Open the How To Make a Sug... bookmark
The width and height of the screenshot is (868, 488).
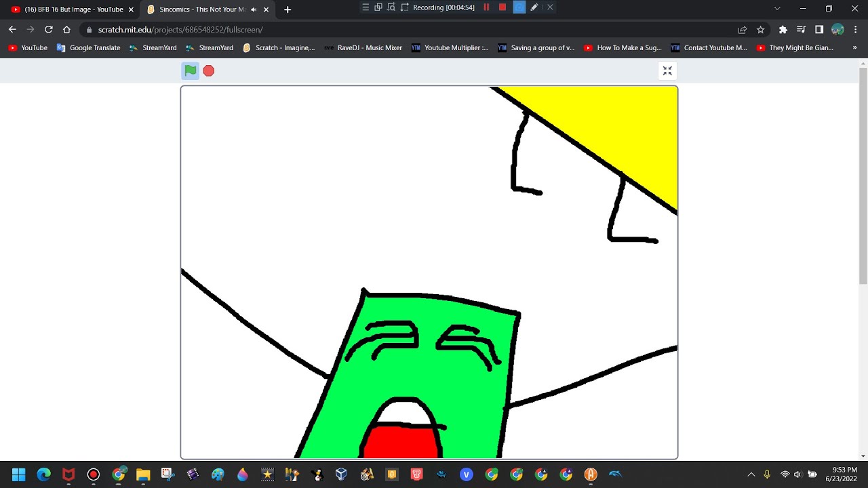(x=623, y=48)
